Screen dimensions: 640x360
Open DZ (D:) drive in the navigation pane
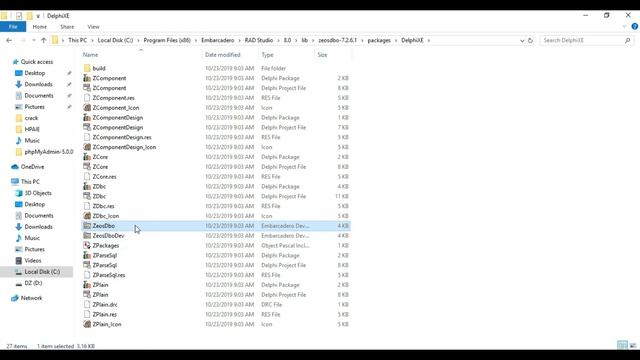pyautogui.click(x=33, y=283)
